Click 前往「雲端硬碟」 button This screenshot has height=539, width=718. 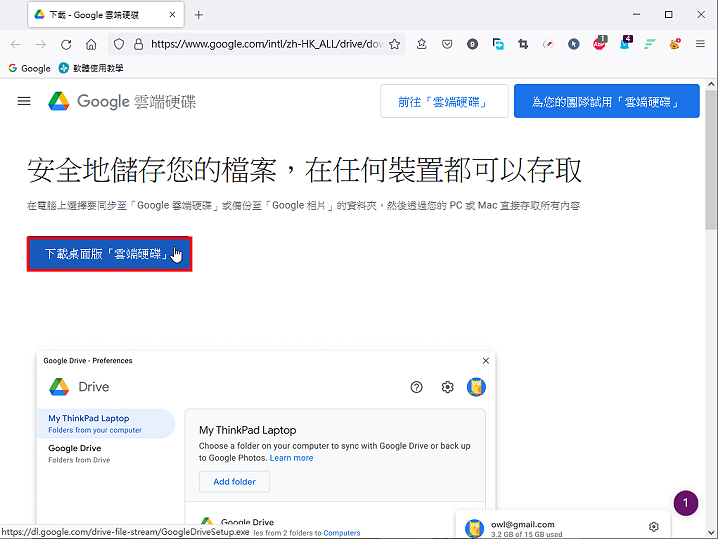[x=444, y=101]
